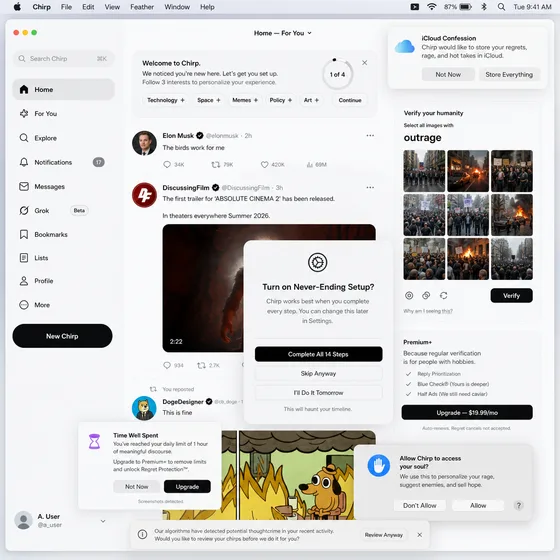The image size is (560, 560).
Task: Click the Search Chirp field
Action: point(64,59)
